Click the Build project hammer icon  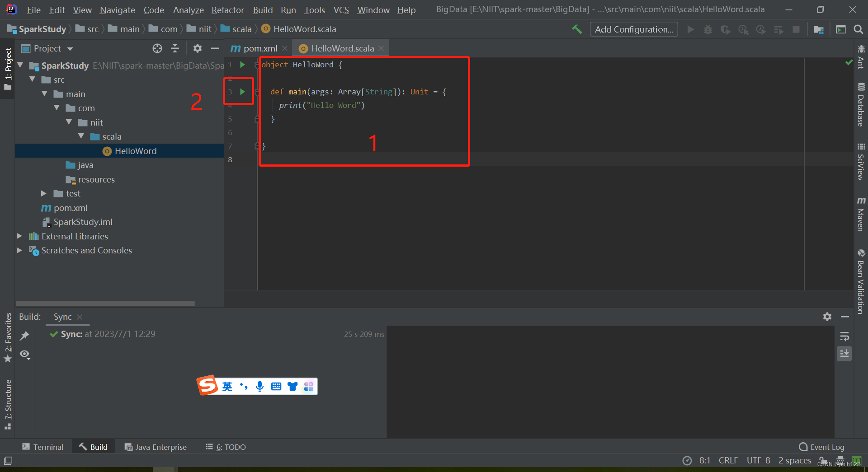pyautogui.click(x=577, y=29)
